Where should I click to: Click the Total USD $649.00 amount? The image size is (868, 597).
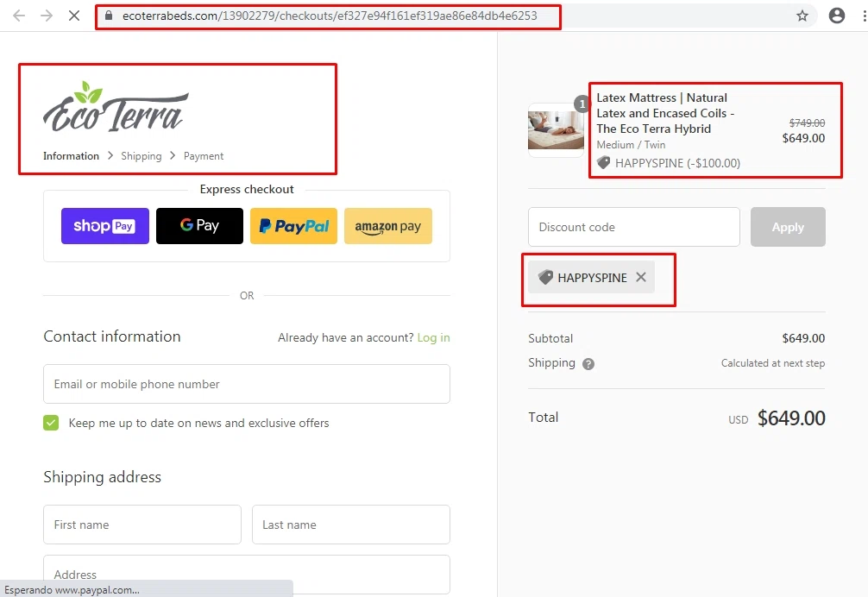pos(791,418)
